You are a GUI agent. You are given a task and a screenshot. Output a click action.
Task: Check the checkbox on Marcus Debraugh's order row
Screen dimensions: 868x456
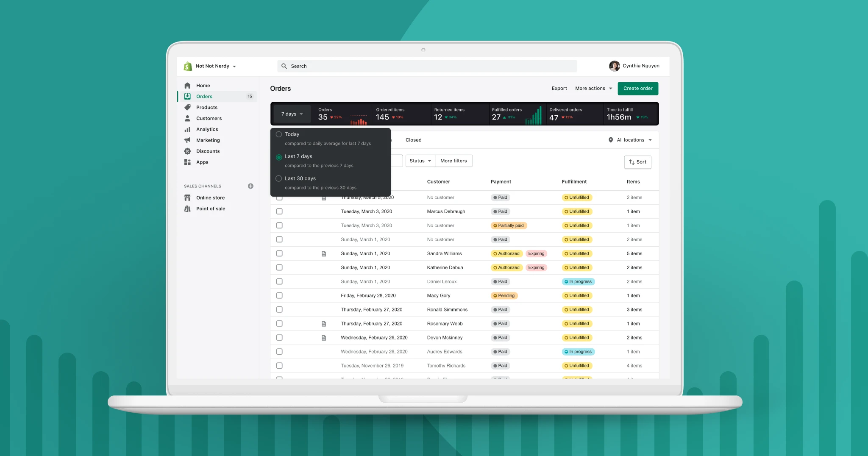click(x=279, y=211)
